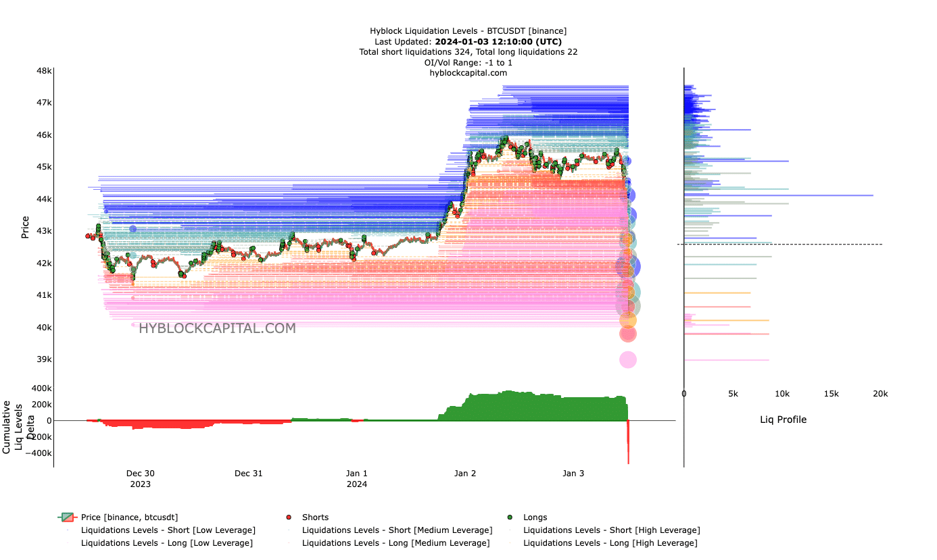Click the 45k price axis label

(x=45, y=167)
